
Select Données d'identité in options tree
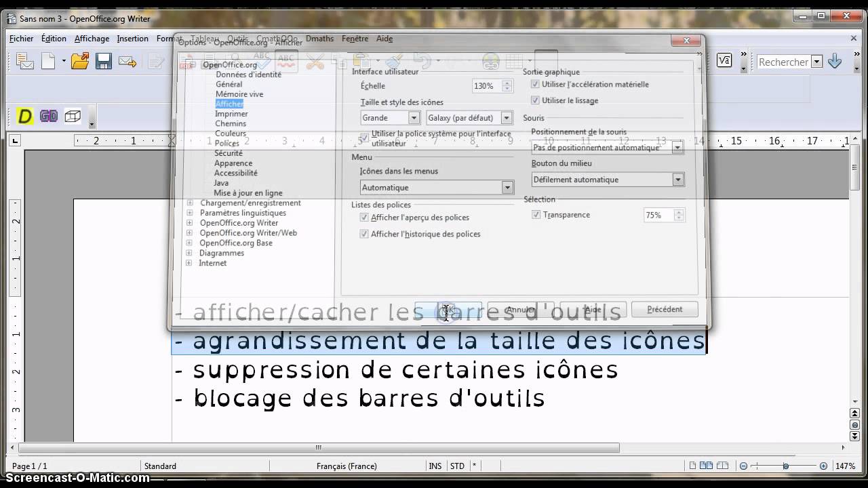pos(248,75)
